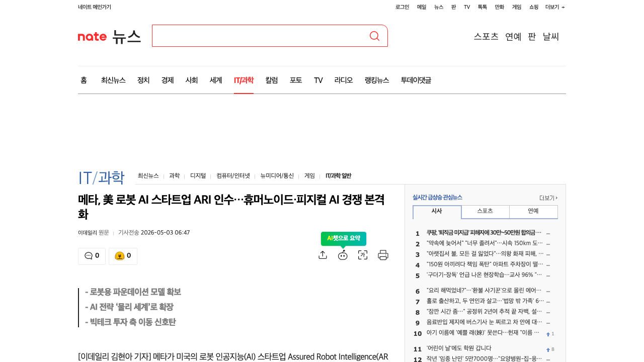
Task: Open the 홈 menu item
Action: [84, 80]
